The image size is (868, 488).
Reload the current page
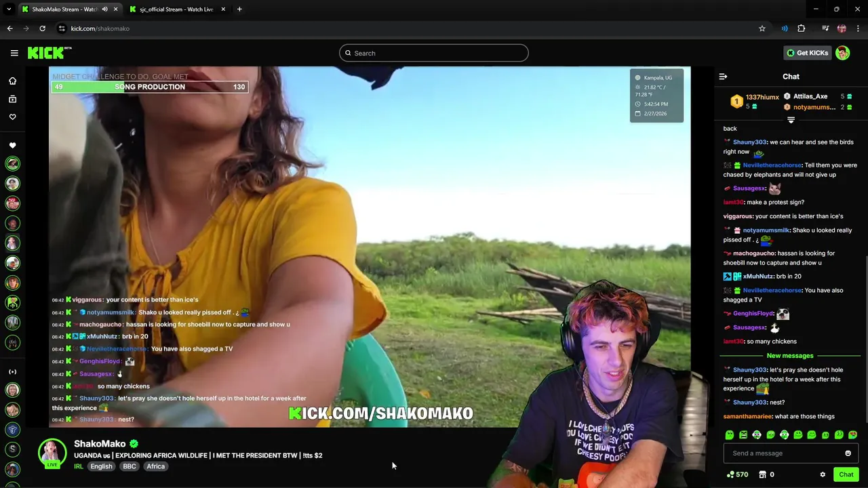pyautogui.click(x=42, y=28)
